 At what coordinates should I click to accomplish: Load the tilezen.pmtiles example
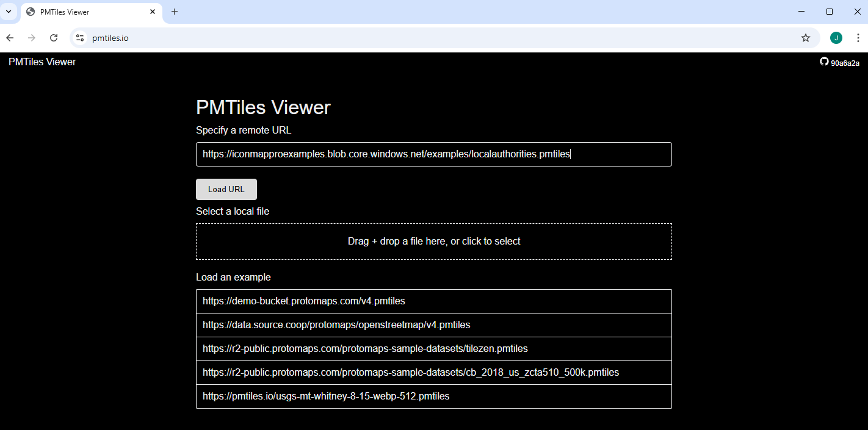pos(433,349)
